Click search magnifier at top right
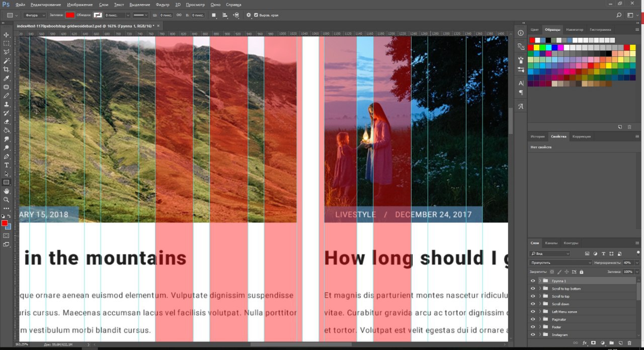 [619, 15]
